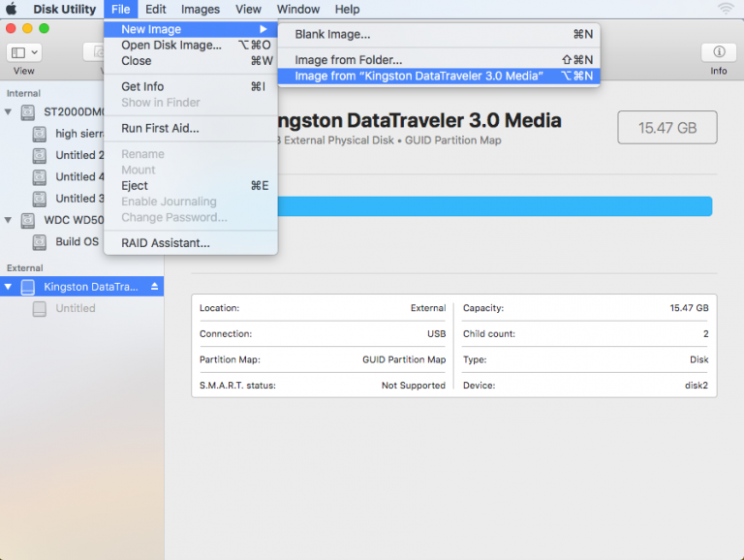
Task: Choose Blank Image... from submenu
Action: [x=439, y=34]
